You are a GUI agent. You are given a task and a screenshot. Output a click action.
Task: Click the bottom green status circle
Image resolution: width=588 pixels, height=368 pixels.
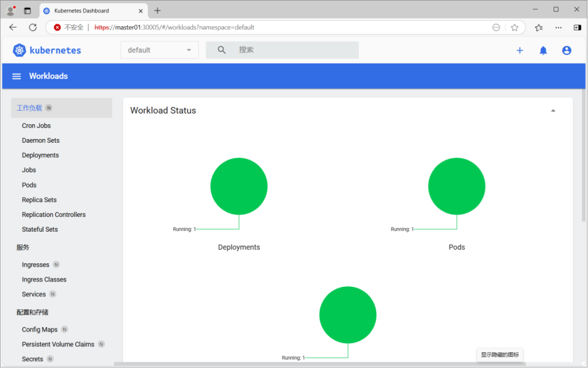click(x=348, y=315)
